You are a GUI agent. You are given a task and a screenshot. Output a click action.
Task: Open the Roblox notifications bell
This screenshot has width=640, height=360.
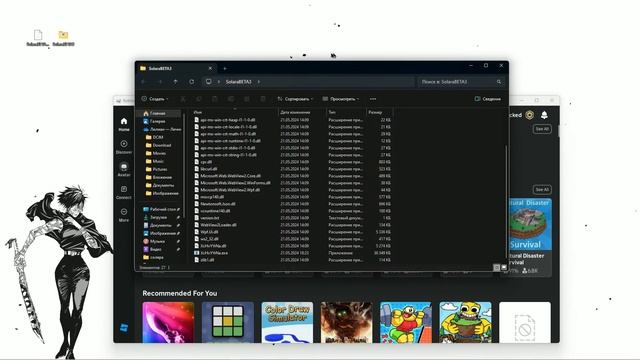[x=544, y=115]
